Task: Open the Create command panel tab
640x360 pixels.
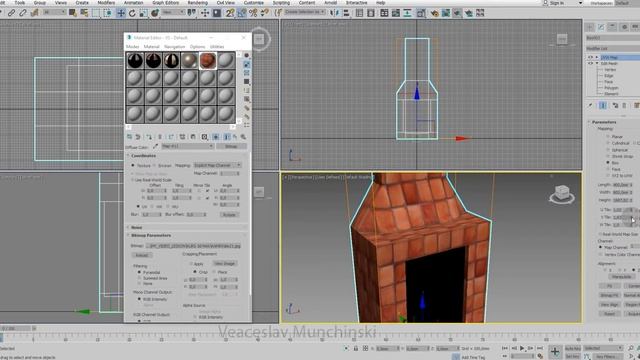Action: [x=589, y=27]
